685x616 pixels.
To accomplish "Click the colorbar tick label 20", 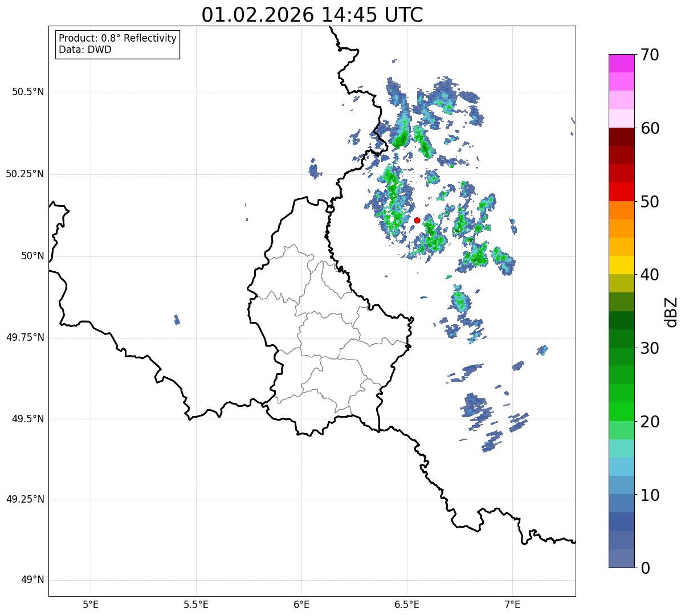I will 650,422.
